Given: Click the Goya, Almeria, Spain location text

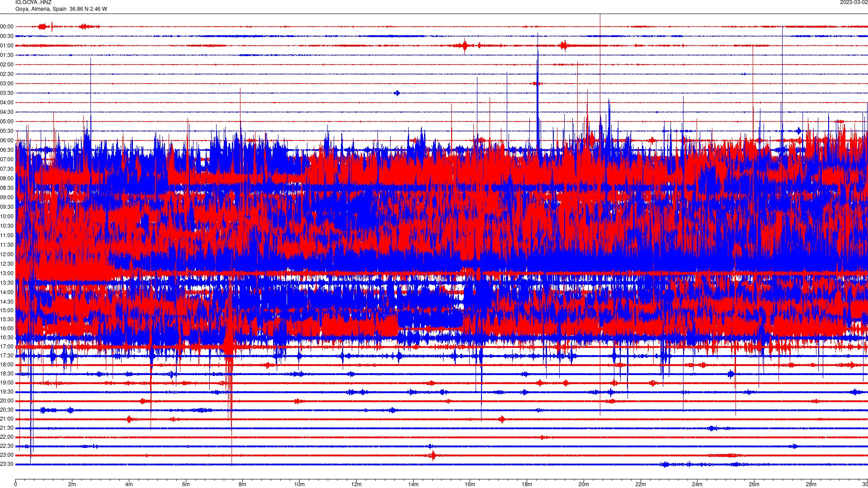Looking at the screenshot, I should (41, 9).
